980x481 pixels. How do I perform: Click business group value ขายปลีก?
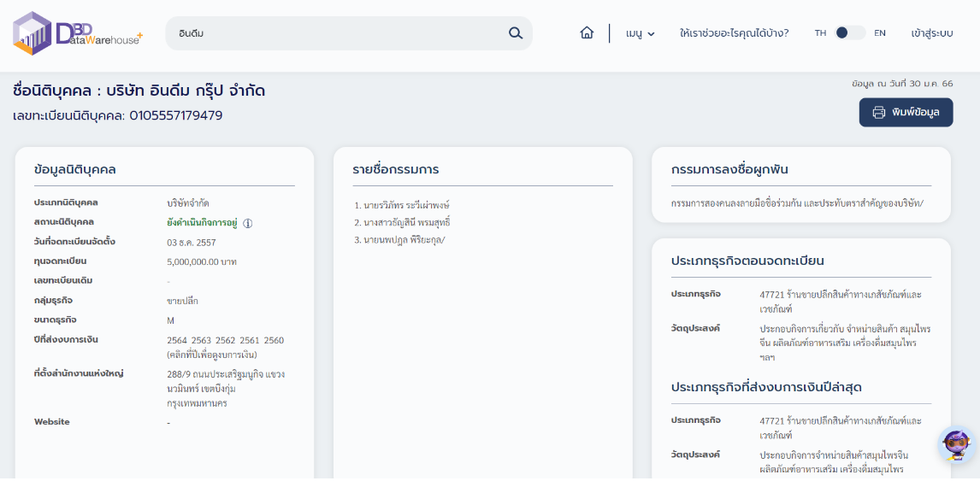click(182, 301)
